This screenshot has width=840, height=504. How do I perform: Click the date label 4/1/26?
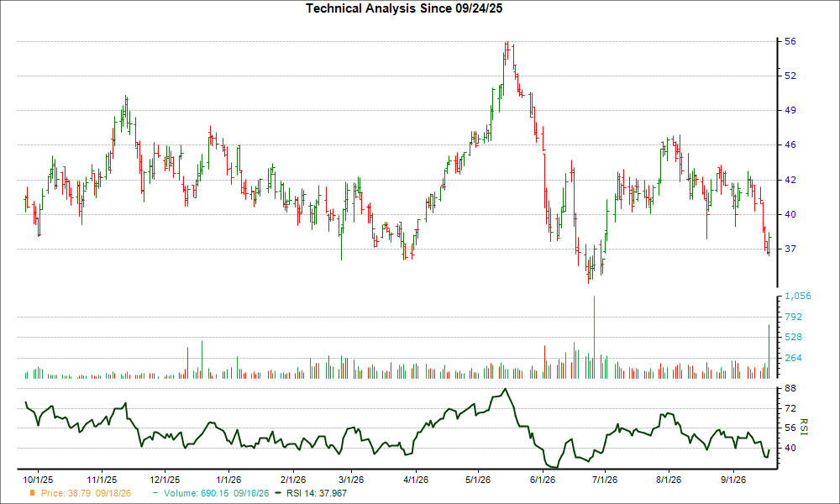415,480
